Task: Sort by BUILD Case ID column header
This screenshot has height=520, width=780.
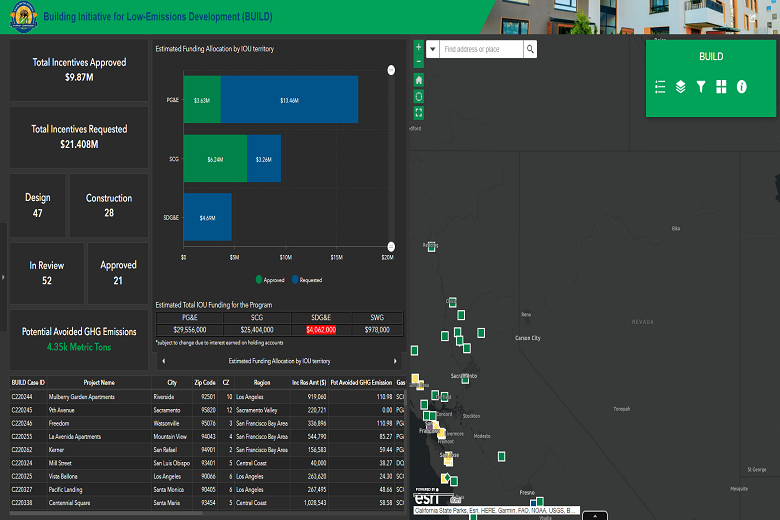Action: (28, 383)
